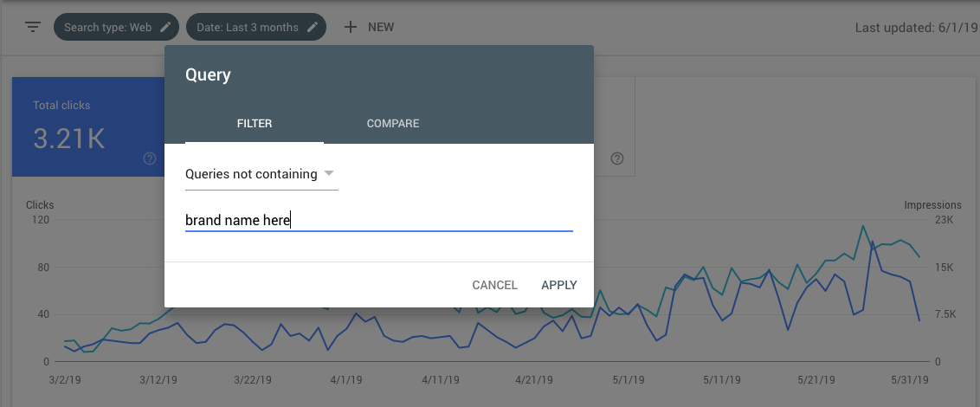
Task: Click the Impressions axis label on chart
Action: (932, 205)
